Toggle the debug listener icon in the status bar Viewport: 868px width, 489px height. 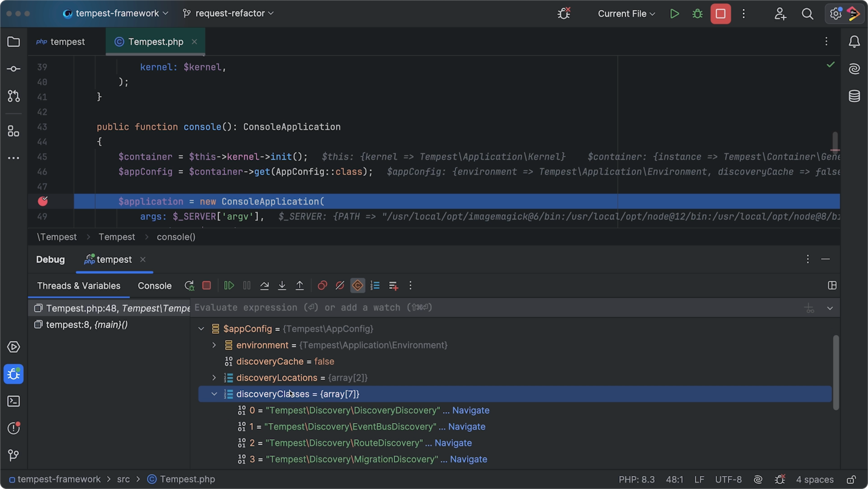tap(780, 479)
